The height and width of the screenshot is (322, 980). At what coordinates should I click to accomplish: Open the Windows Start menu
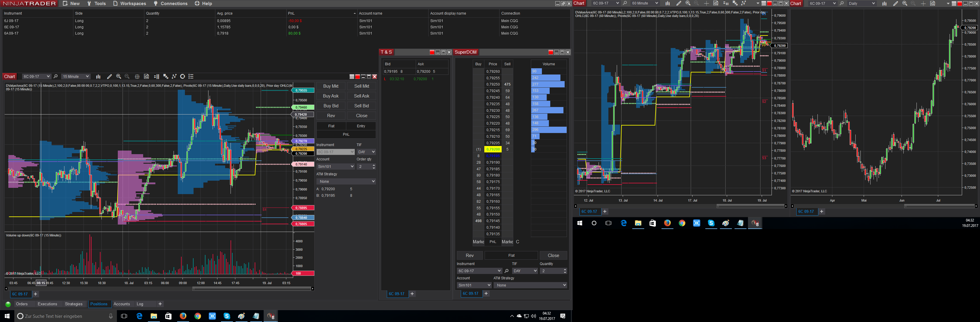coord(7,316)
